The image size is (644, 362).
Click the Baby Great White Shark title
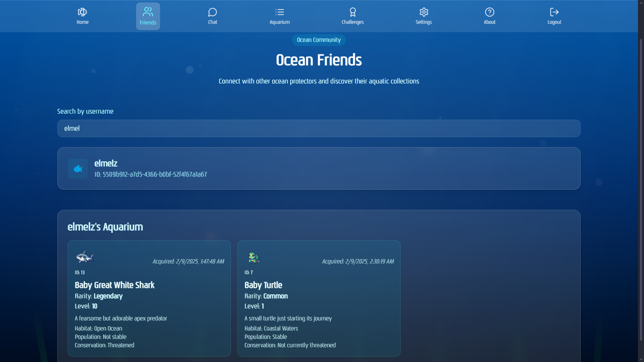[114, 285]
